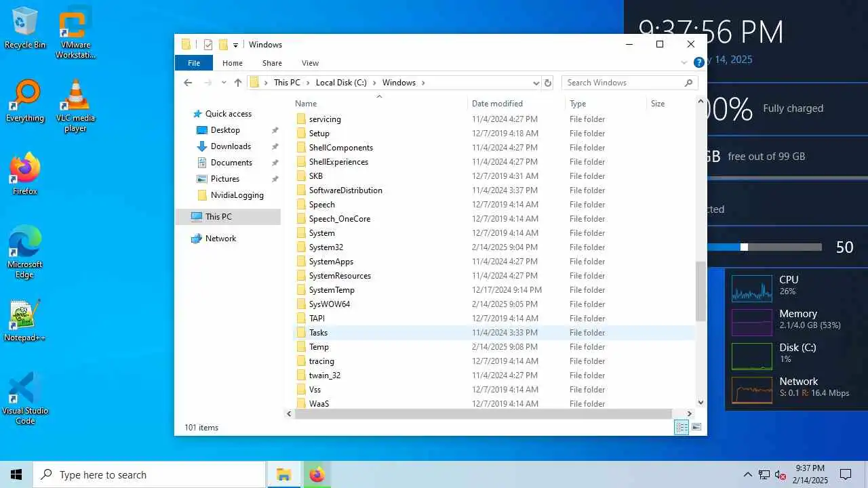Switch to the Share ribbon tab
868x488 pixels.
tap(272, 63)
